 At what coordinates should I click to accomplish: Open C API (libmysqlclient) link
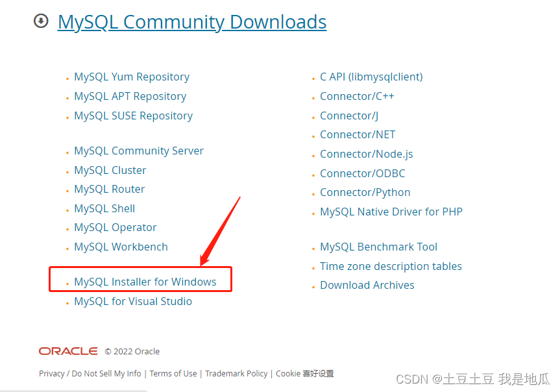point(371,77)
